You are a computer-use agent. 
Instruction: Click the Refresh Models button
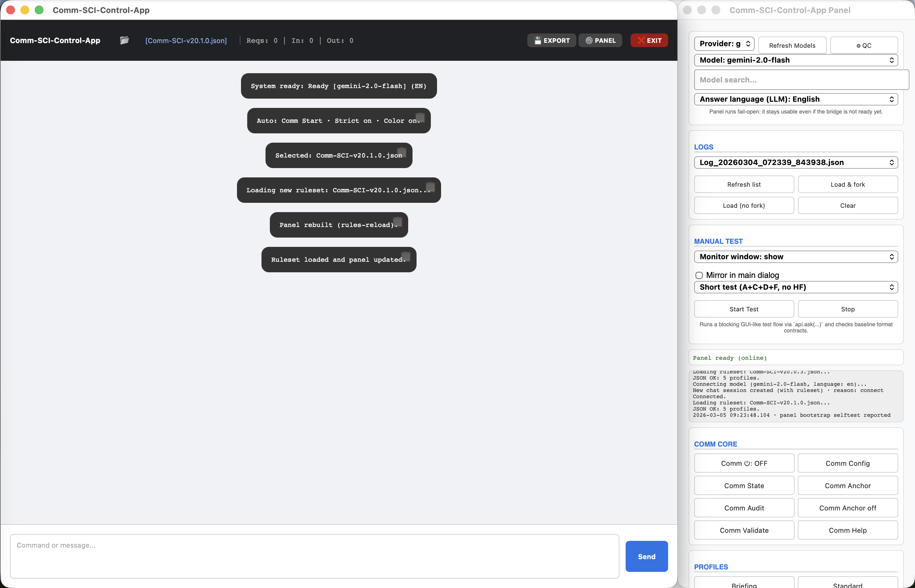(792, 45)
